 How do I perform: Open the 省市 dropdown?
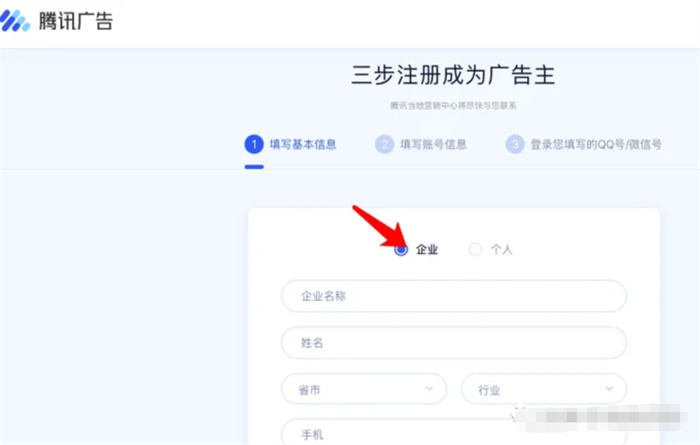tap(364, 389)
